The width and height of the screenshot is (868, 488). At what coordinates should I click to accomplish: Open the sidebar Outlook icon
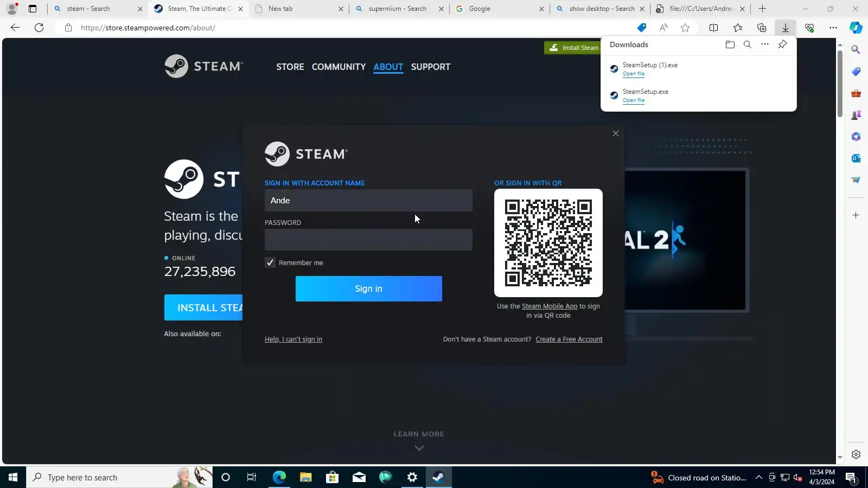[856, 158]
